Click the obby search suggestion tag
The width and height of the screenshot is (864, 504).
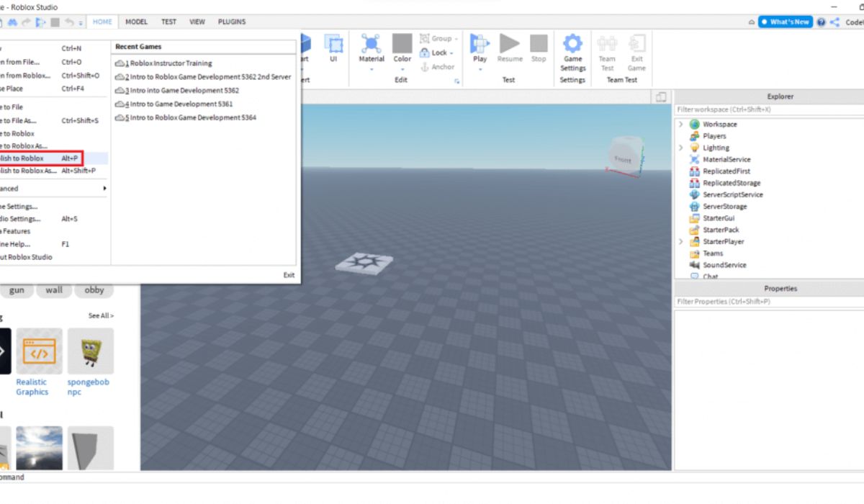click(94, 290)
